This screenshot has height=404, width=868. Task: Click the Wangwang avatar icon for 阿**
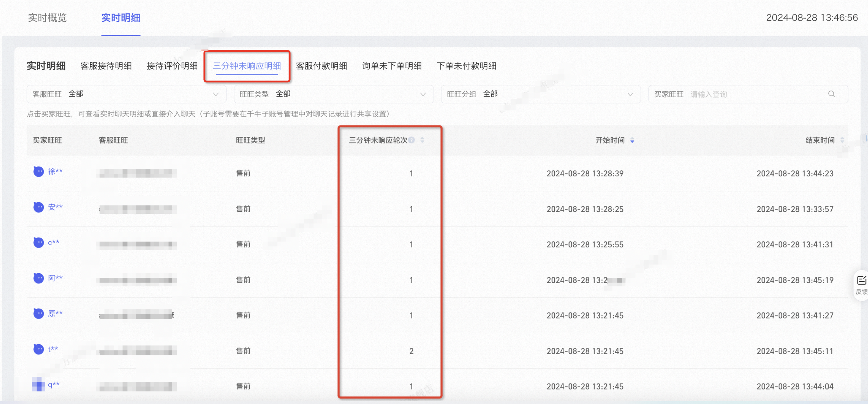point(38,278)
